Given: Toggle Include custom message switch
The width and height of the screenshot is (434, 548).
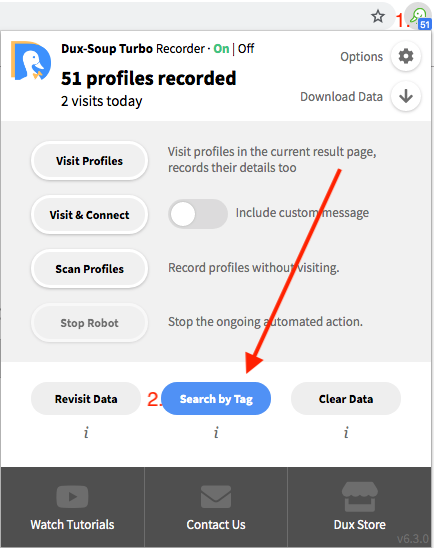Looking at the screenshot, I should (198, 214).
